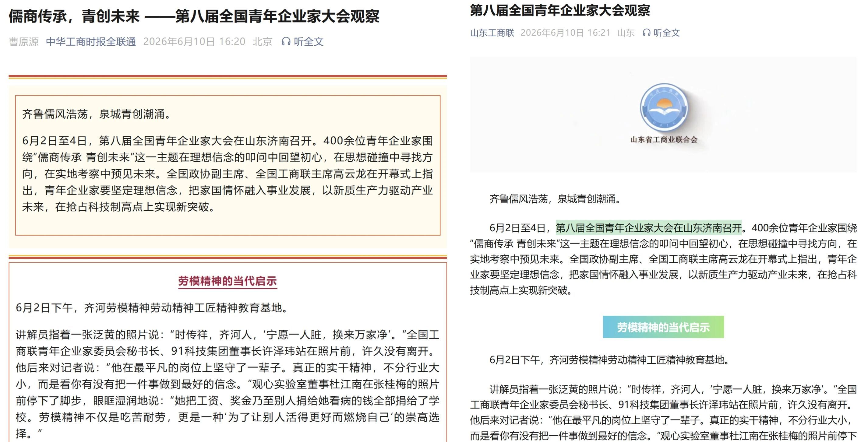868x442 pixels.
Task: Click the red divider line below the intro box
Action: pyautogui.click(x=228, y=257)
